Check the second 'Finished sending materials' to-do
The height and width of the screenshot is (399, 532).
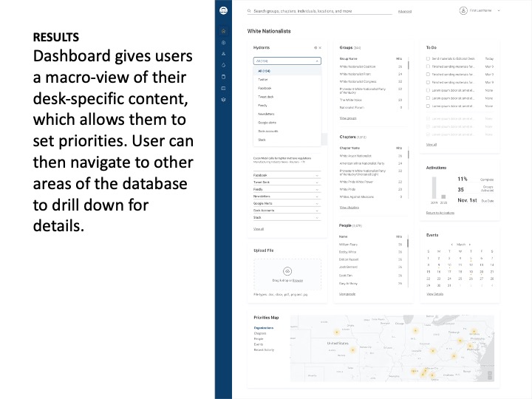[428, 75]
